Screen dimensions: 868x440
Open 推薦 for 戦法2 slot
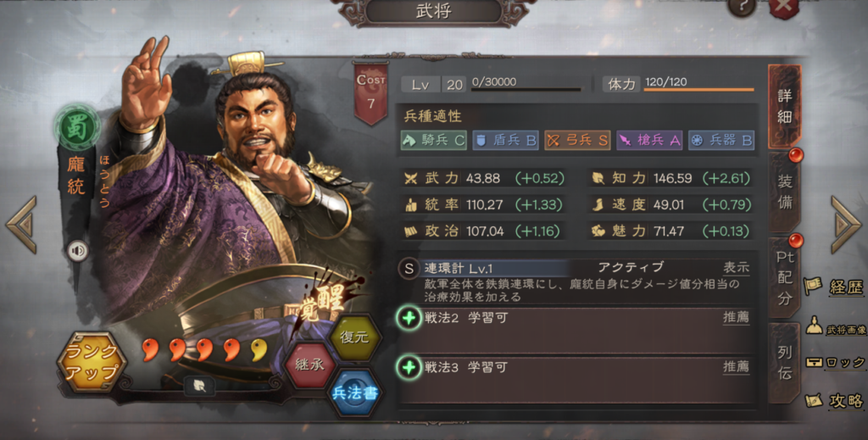(x=736, y=318)
